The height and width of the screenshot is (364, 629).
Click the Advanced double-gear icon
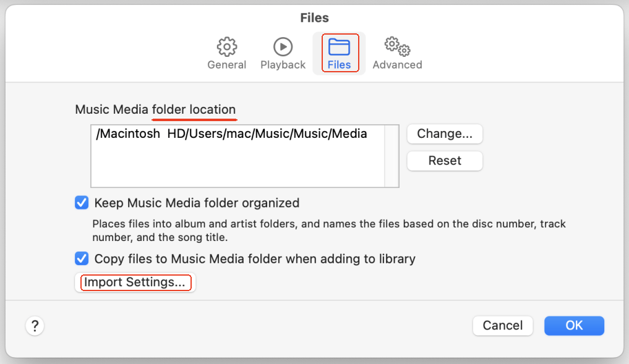click(397, 46)
